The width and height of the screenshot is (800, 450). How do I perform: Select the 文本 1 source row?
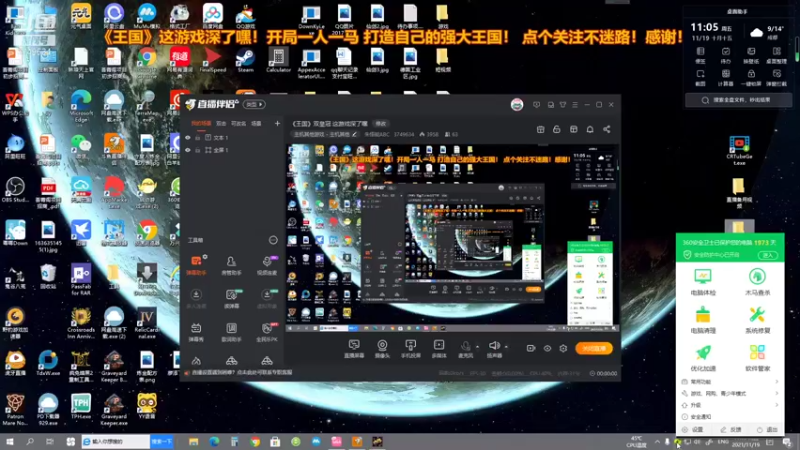232,138
